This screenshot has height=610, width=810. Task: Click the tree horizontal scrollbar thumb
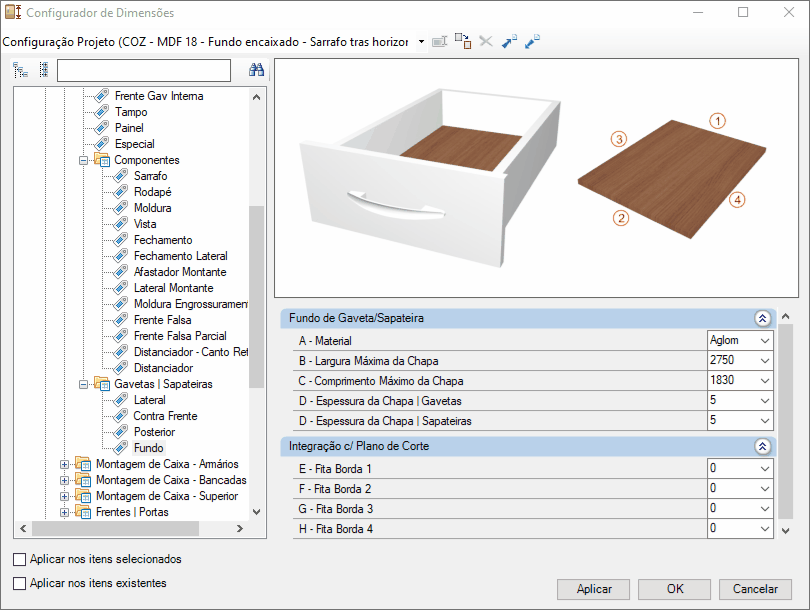(x=115, y=529)
